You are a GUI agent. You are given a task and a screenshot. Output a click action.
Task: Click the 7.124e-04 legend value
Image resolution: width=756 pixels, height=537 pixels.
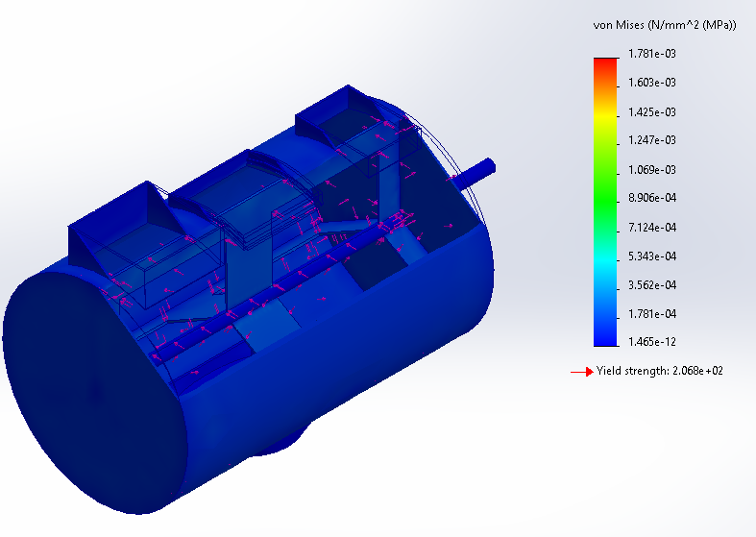click(x=652, y=228)
